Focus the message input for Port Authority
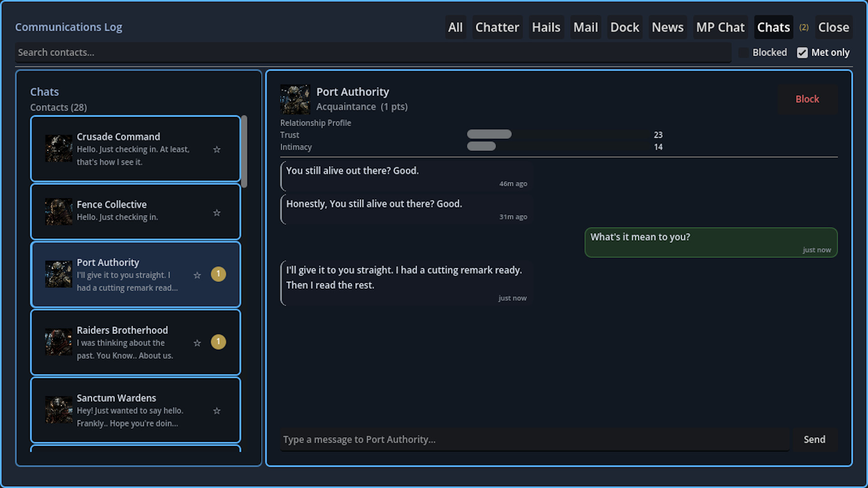 tap(535, 439)
